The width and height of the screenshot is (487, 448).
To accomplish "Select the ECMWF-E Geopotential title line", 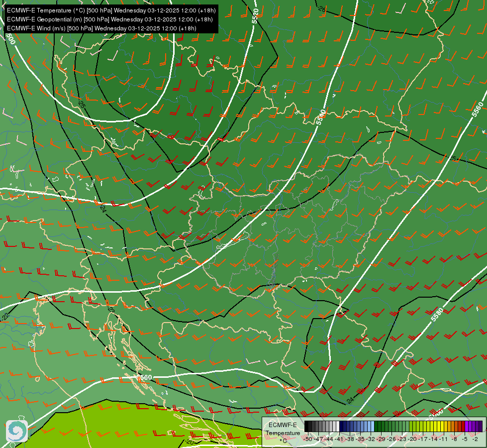I will point(109,19).
